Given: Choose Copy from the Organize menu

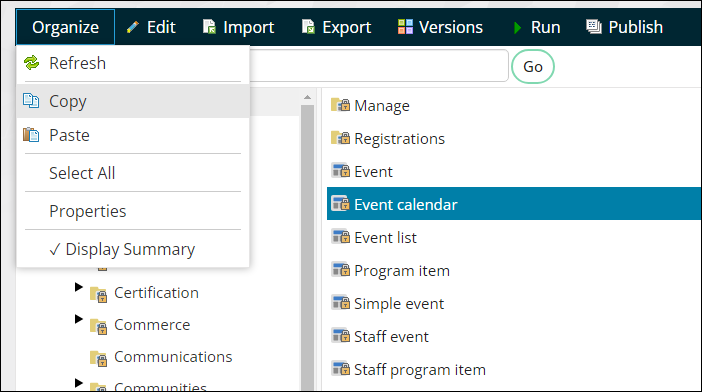Looking at the screenshot, I should tap(133, 101).
